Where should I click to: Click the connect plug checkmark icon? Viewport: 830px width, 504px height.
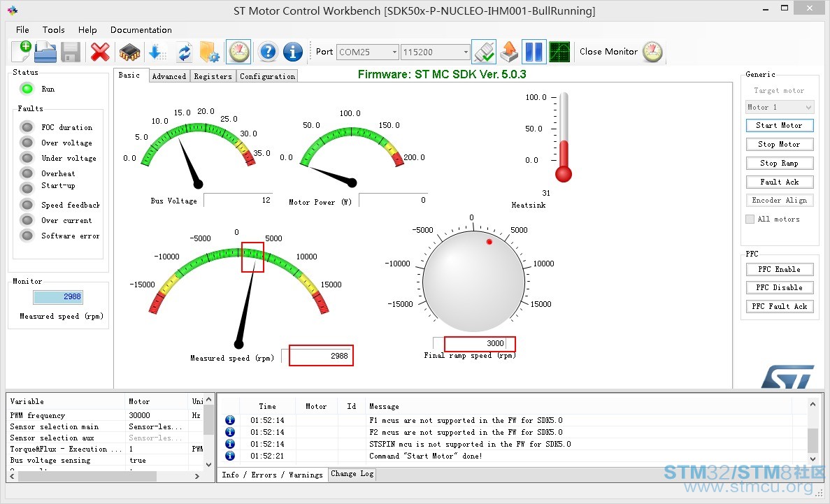click(484, 52)
